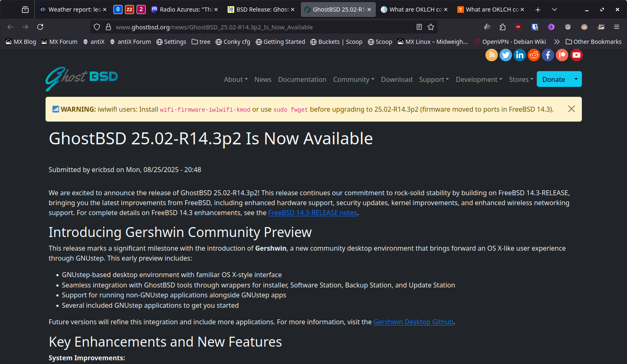The image size is (627, 364).
Task: Open the antiX Forum bookmark
Action: (130, 42)
